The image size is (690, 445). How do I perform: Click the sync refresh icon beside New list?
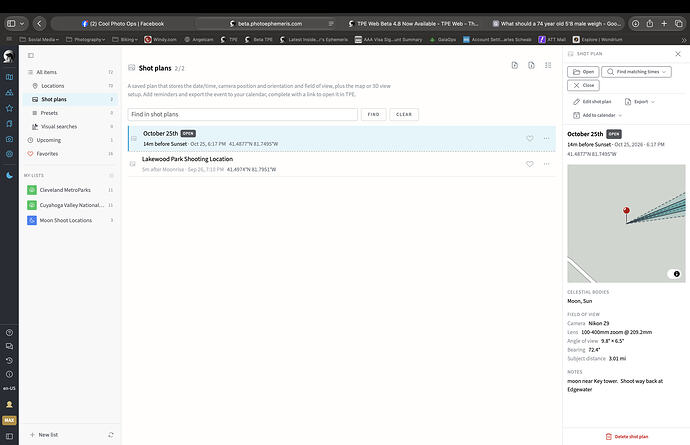pos(111,435)
